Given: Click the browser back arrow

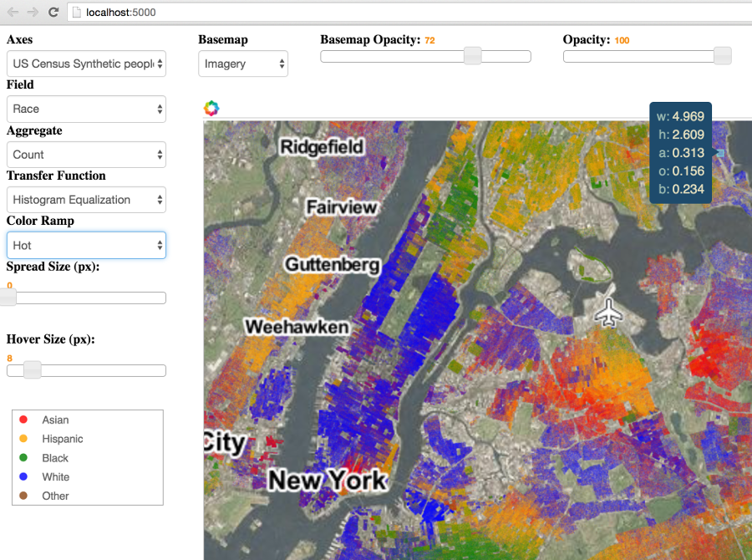Looking at the screenshot, I should coord(13,13).
